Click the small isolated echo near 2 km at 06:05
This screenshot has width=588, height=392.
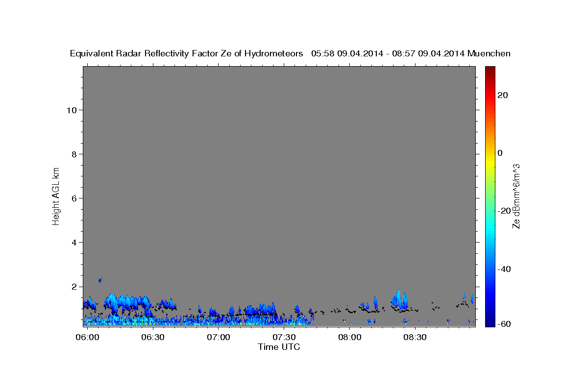100,280
